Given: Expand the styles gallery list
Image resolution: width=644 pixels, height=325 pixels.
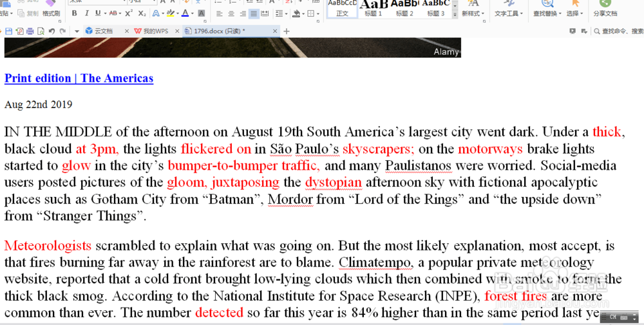Looking at the screenshot, I should [x=455, y=14].
